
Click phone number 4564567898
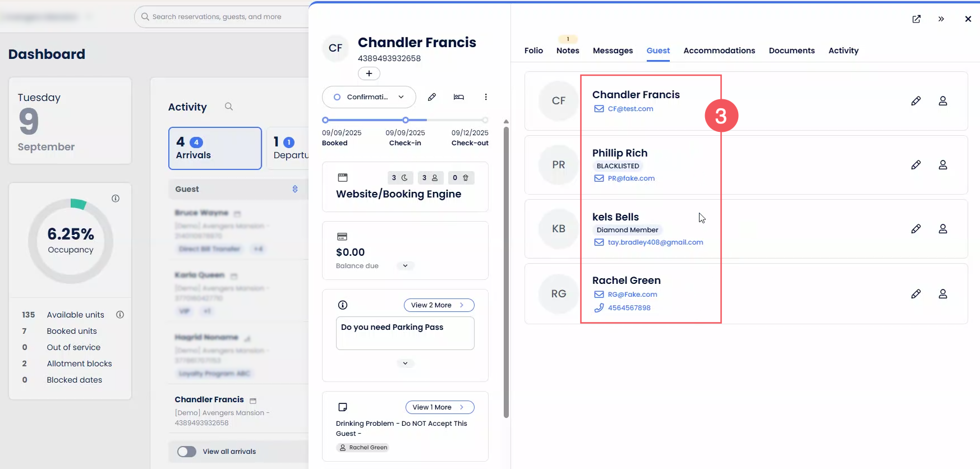(629, 308)
